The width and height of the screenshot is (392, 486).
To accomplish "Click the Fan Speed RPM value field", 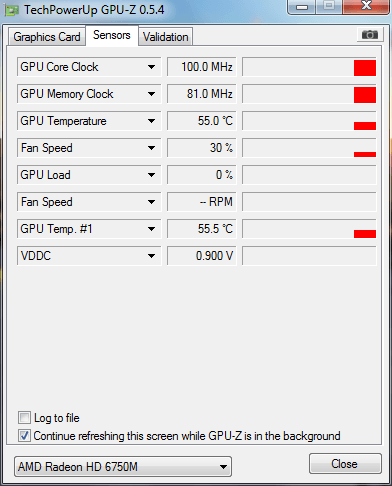I will pos(202,202).
